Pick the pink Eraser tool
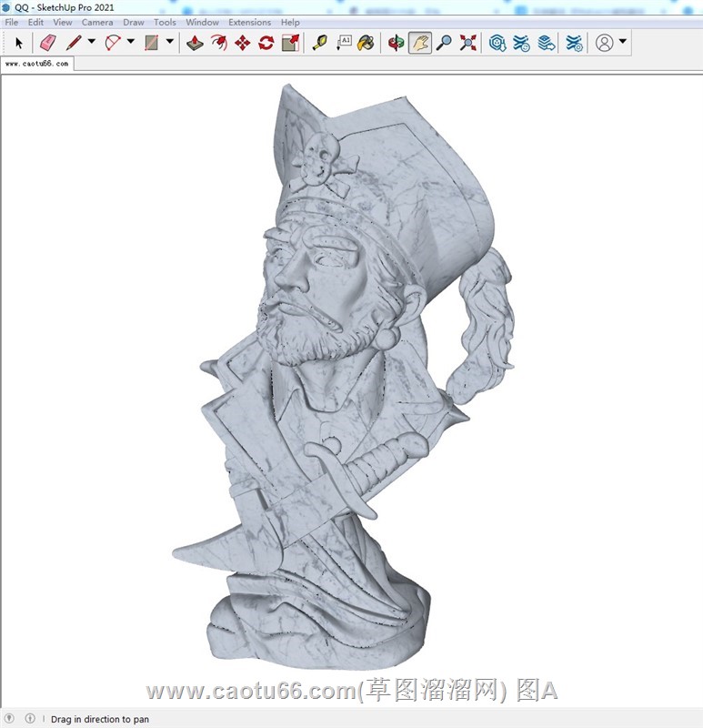 pyautogui.click(x=48, y=43)
